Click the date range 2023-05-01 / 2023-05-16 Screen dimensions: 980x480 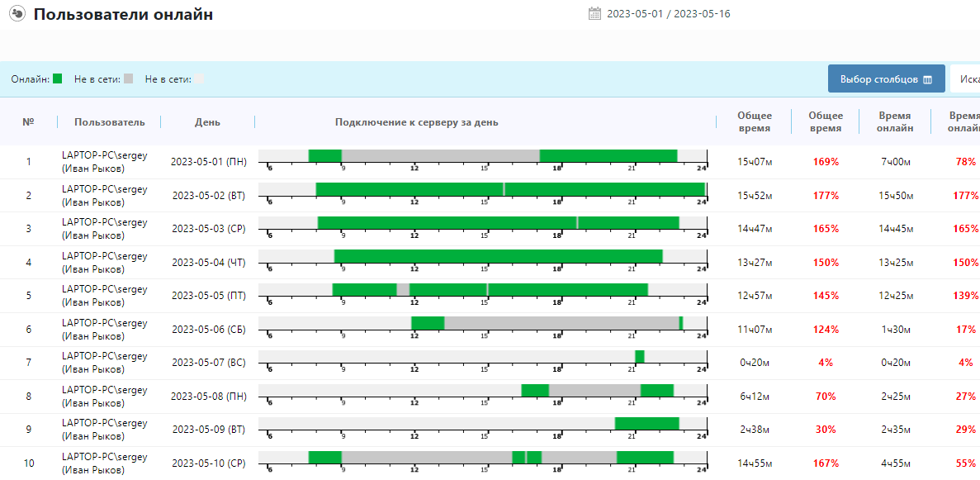tap(668, 14)
